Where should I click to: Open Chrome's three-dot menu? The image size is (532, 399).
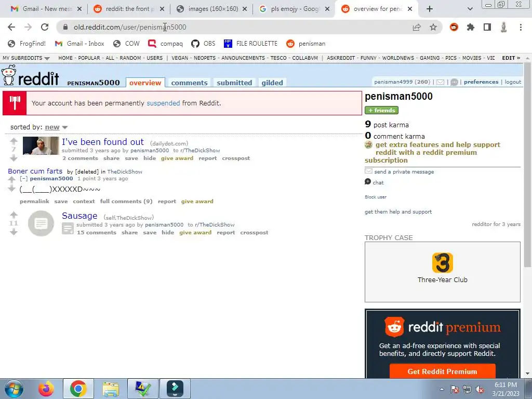pyautogui.click(x=521, y=27)
